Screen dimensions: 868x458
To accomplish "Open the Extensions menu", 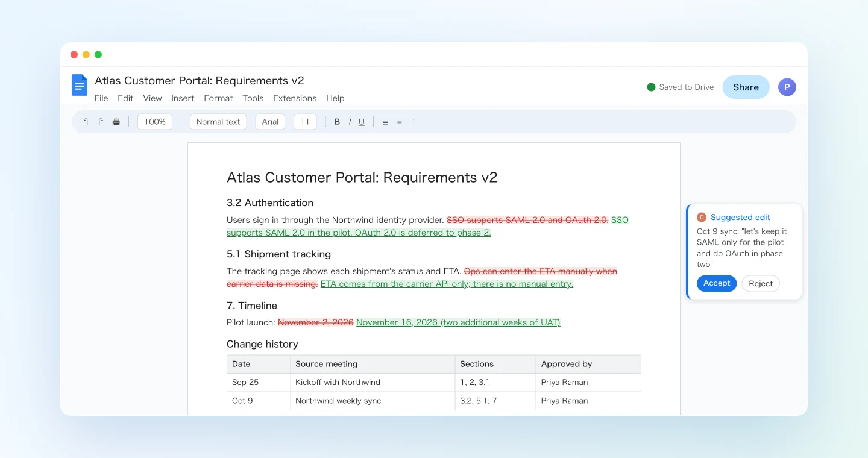I will point(295,98).
